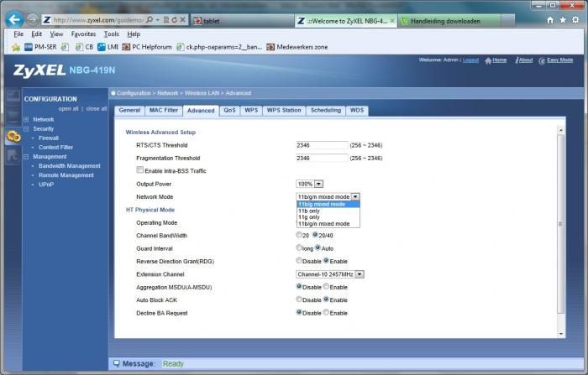The width and height of the screenshot is (588, 375).
Task: Set Aggregation MSDU to Enable
Action: tap(326, 286)
